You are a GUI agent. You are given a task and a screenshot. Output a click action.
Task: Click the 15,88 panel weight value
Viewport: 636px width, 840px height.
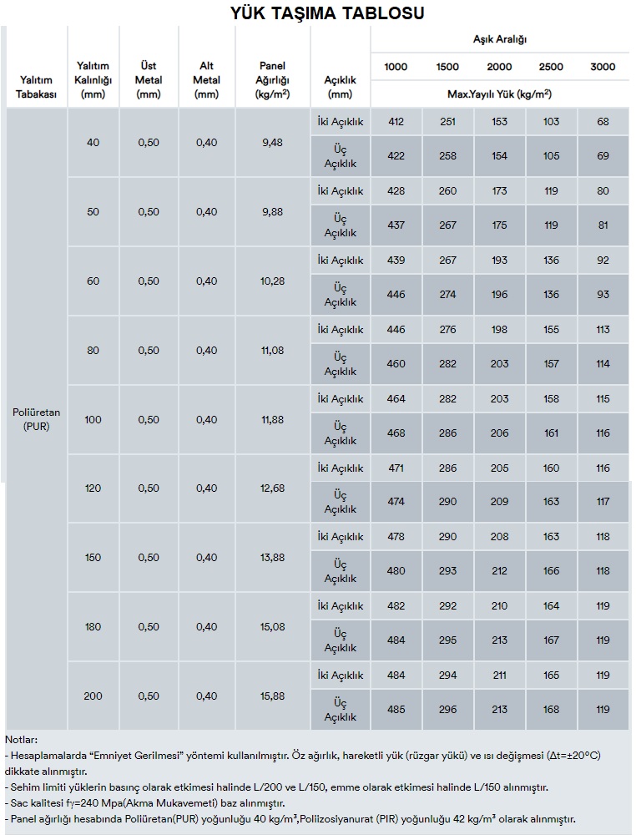click(x=273, y=696)
